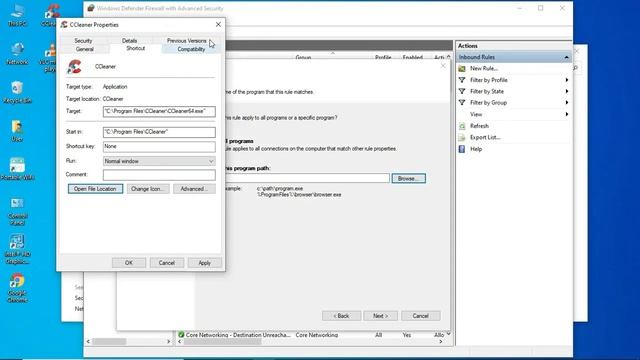Click the program path input field
The width and height of the screenshot is (640, 360).
click(x=307, y=178)
